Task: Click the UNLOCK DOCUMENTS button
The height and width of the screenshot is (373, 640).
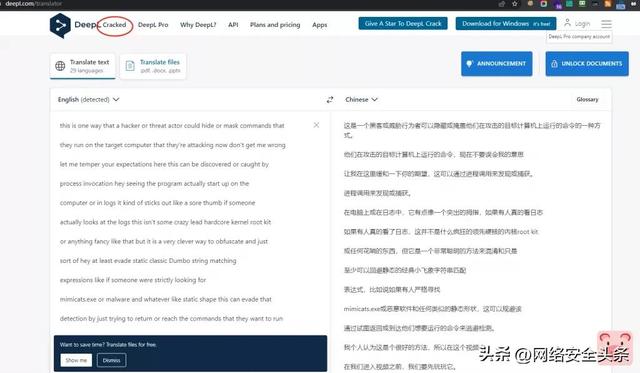Action: (587, 64)
